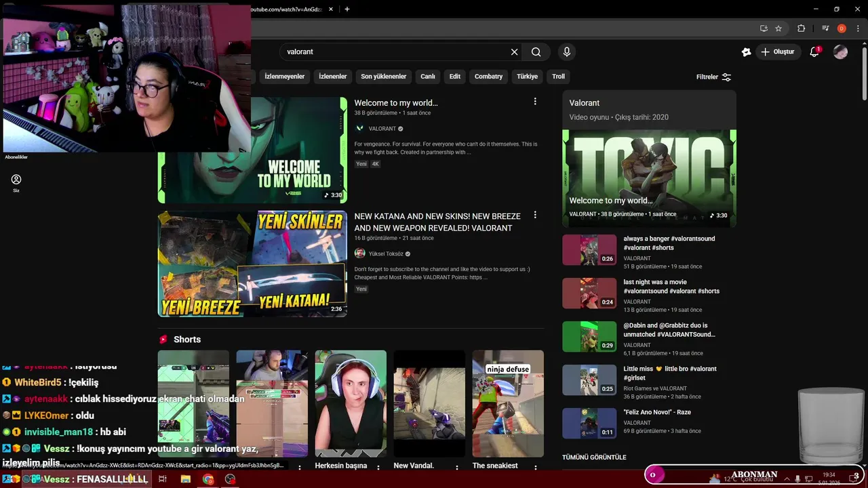Select the Troll filter chip

pos(558,77)
